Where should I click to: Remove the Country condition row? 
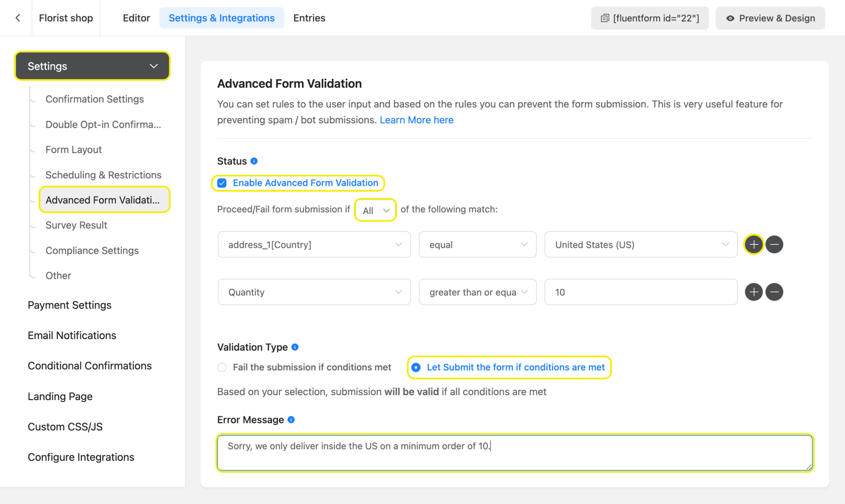pos(774,244)
